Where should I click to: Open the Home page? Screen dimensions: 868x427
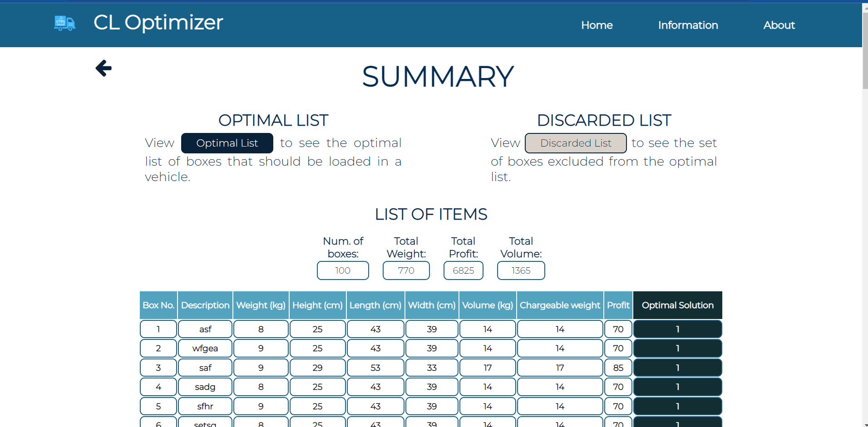pos(597,25)
